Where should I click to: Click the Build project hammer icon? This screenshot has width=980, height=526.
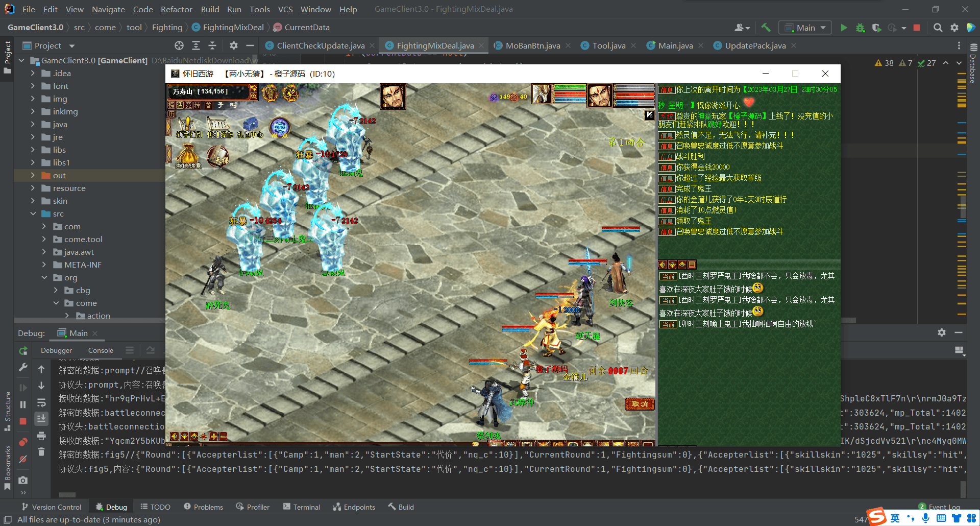[766, 28]
